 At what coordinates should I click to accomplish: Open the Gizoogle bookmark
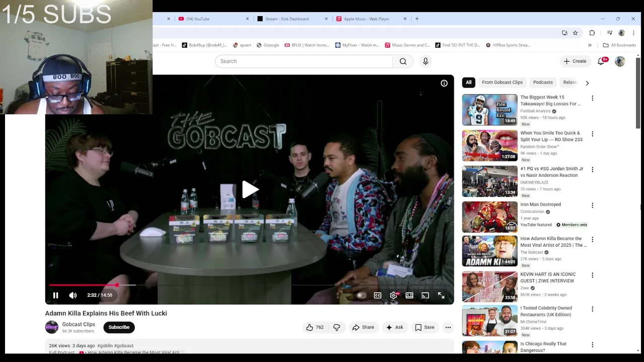tap(268, 45)
